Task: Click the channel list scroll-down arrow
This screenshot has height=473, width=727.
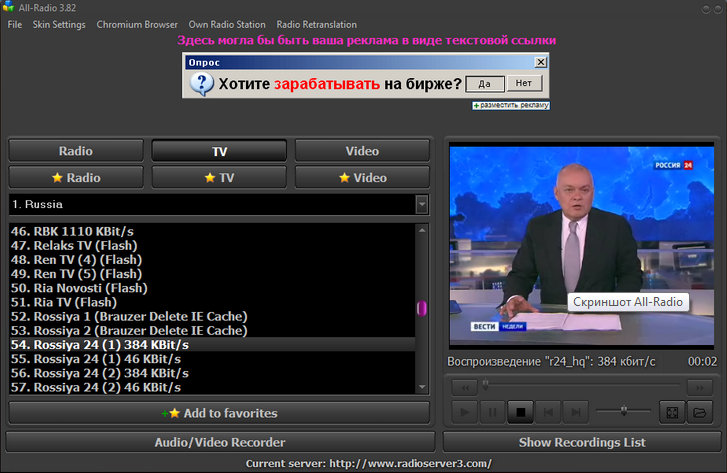Action: (x=422, y=387)
